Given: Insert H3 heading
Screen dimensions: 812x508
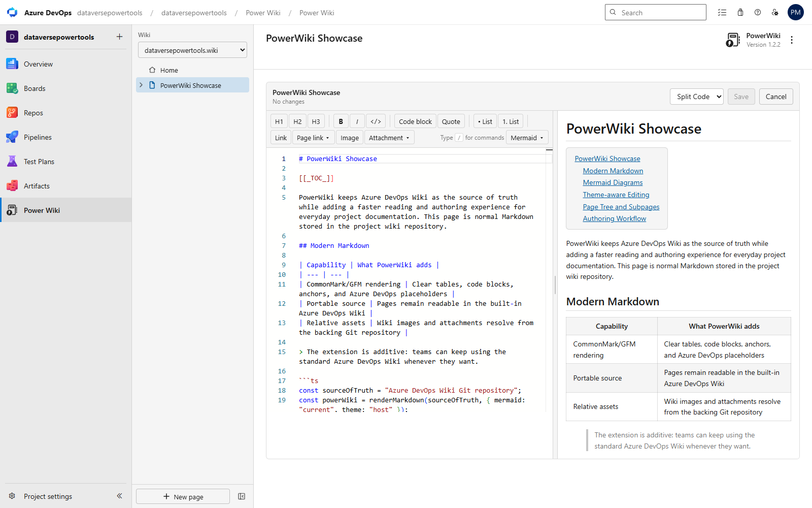Looking at the screenshot, I should 316,121.
